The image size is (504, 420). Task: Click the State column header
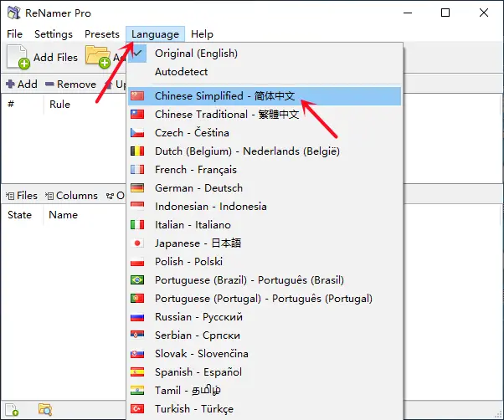pyautogui.click(x=19, y=215)
